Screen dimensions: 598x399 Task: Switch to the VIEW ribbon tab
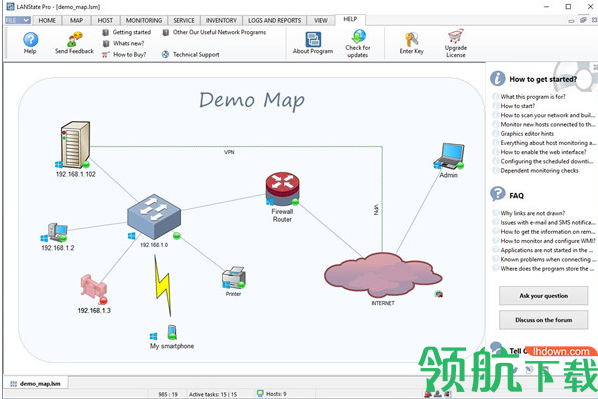[x=321, y=21]
